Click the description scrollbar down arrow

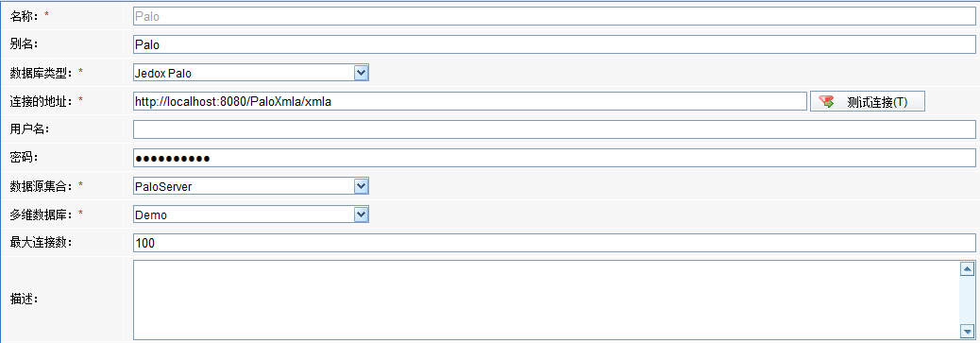point(967,331)
